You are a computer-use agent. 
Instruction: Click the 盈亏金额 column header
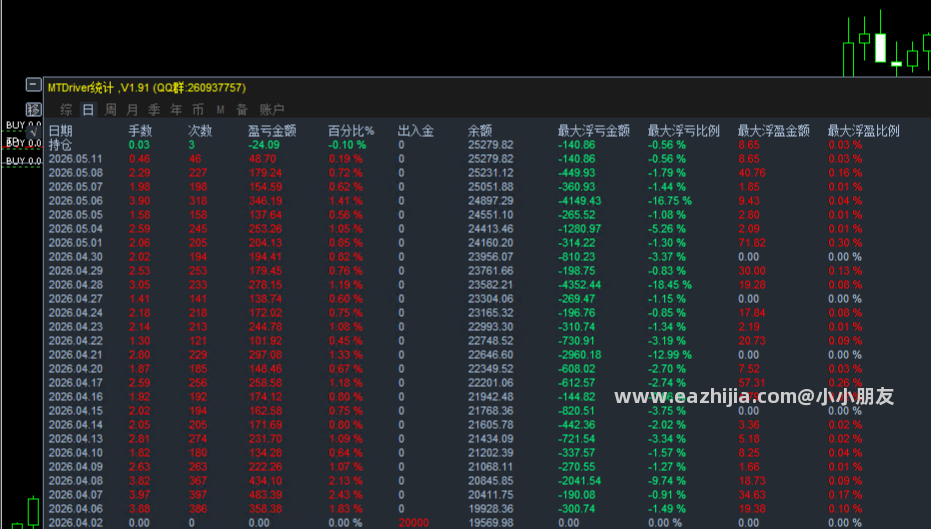point(272,131)
